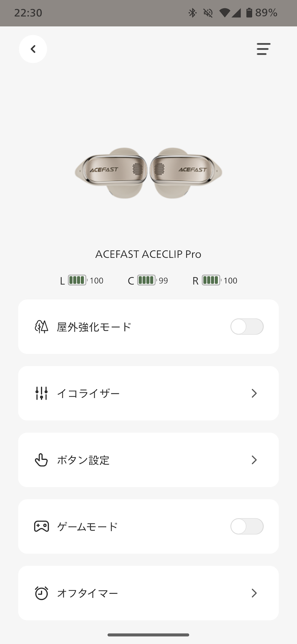
Task: Tap the back arrow button
Action: [33, 49]
